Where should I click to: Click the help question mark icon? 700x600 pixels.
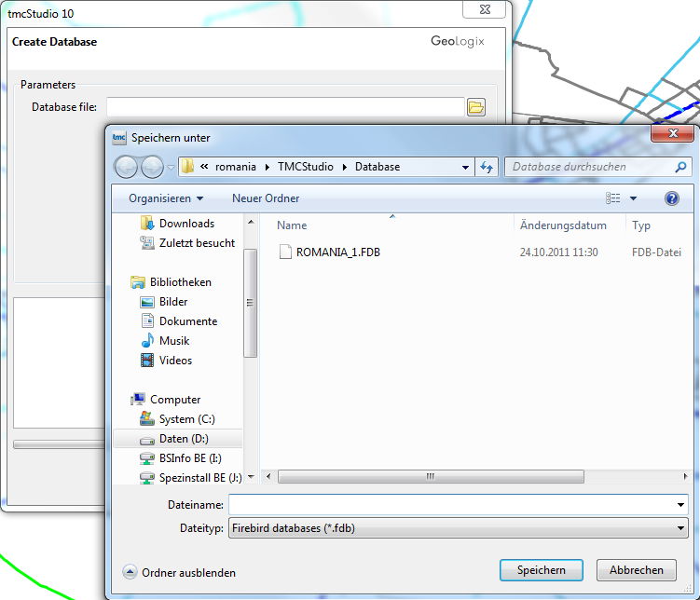[x=671, y=198]
